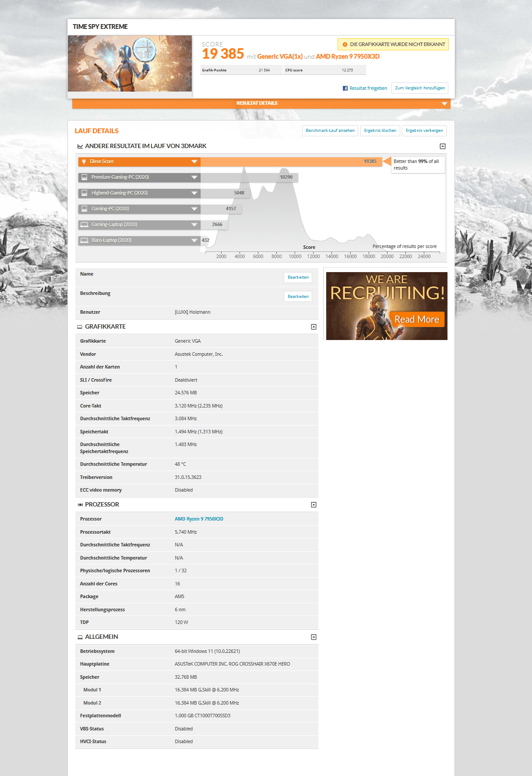Image resolution: width=532 pixels, height=776 pixels.
Task: Click the warning icon in the graphics card notice
Action: 345,45
